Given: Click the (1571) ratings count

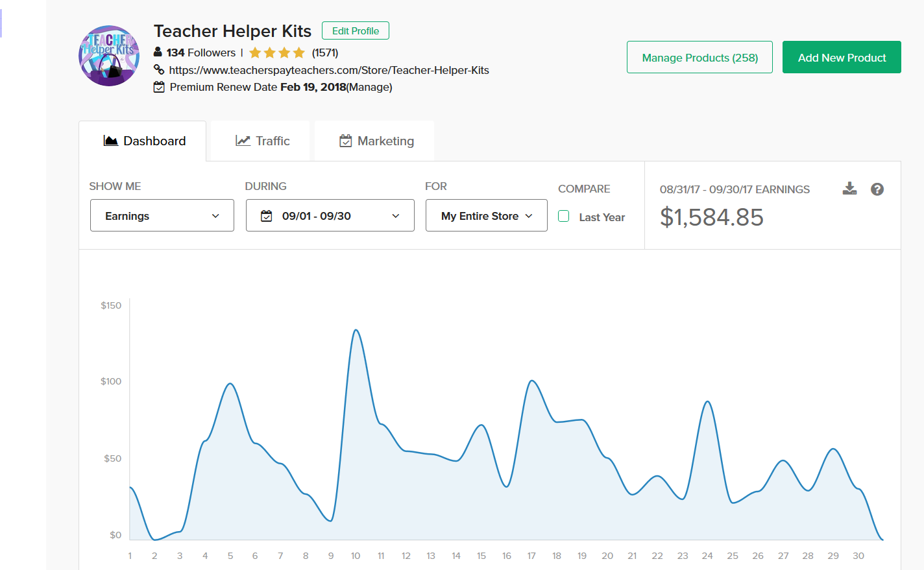Looking at the screenshot, I should 325,53.
